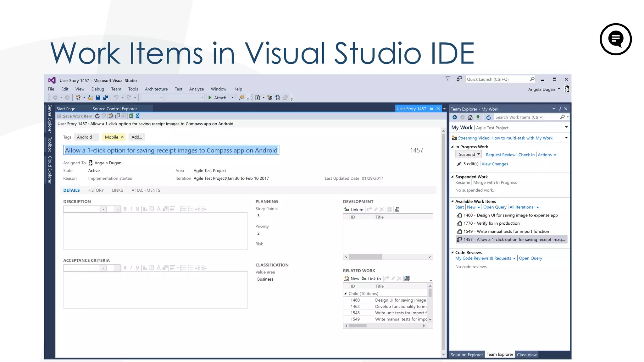Switch to the HISTORY tab
Viewport: 644px width, 362px height.
tap(96, 190)
